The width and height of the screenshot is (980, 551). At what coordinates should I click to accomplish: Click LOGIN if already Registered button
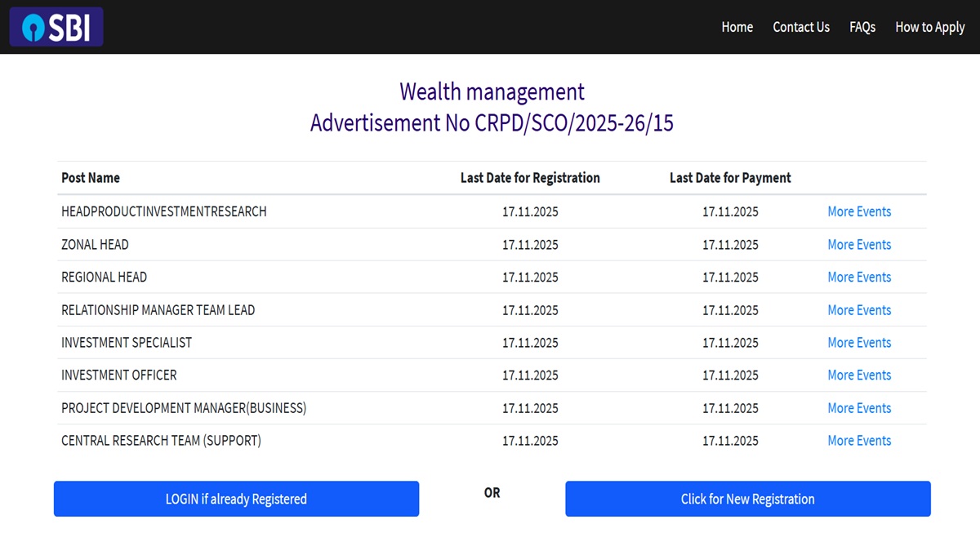click(236, 499)
